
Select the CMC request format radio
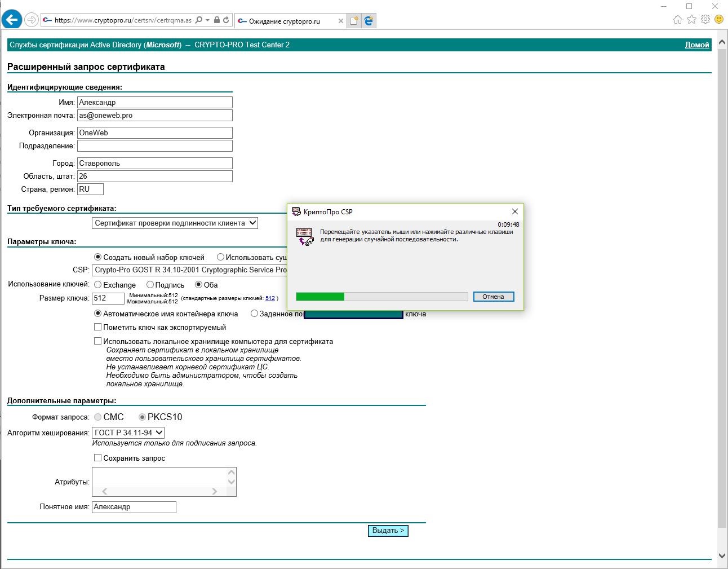pos(97,417)
